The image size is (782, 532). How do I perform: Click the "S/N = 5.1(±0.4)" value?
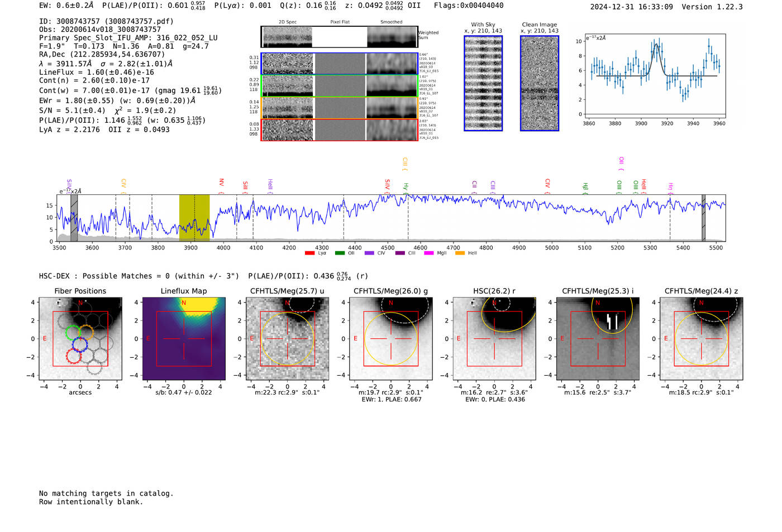pyautogui.click(x=72, y=111)
